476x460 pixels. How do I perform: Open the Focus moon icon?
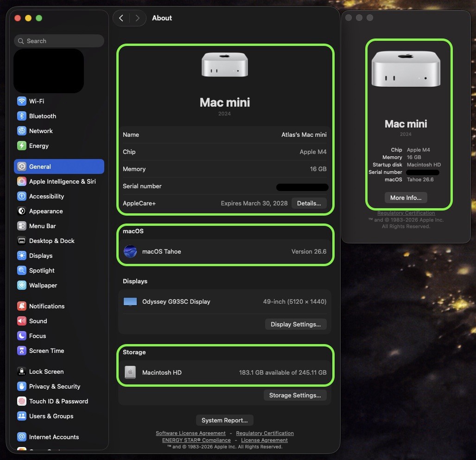22,336
